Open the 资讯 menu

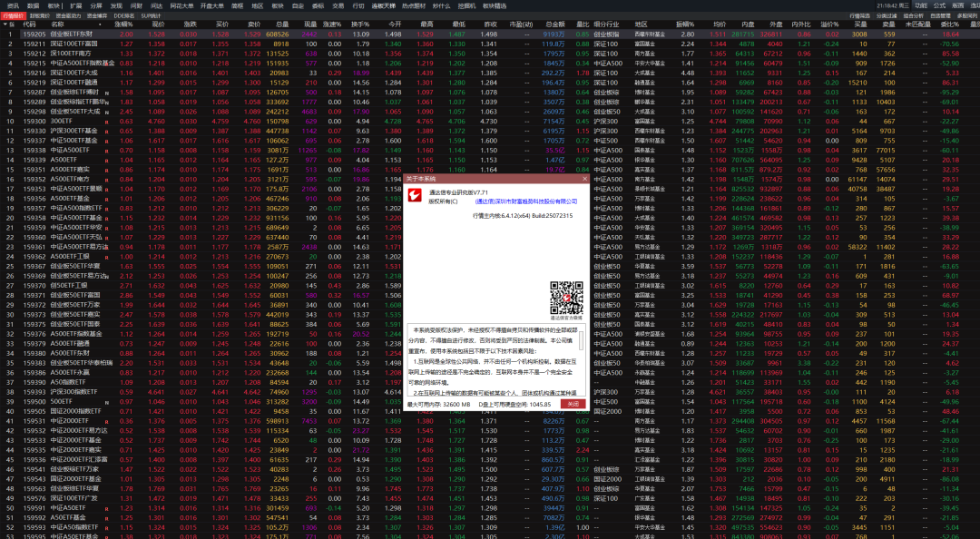point(13,5)
